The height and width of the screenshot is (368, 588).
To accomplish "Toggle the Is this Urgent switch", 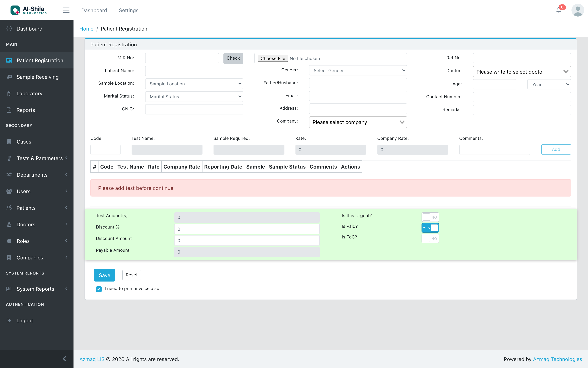I will tap(430, 217).
